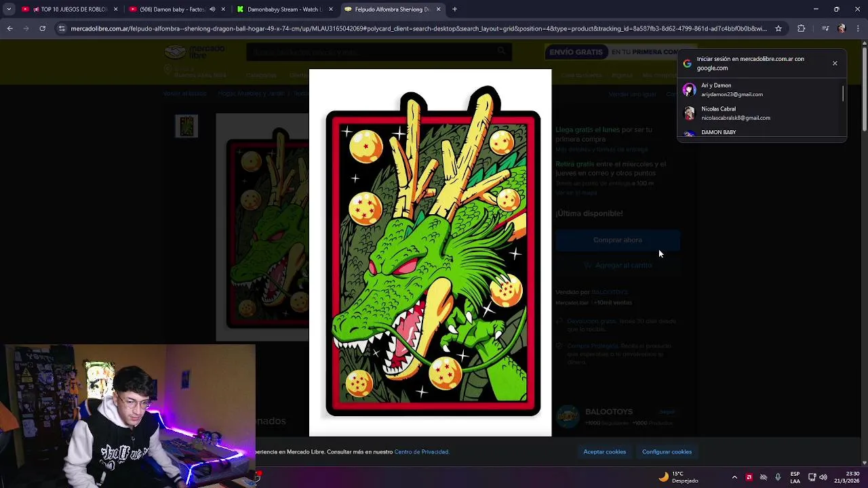Go back with the browser back arrow
The image size is (868, 488).
9,28
